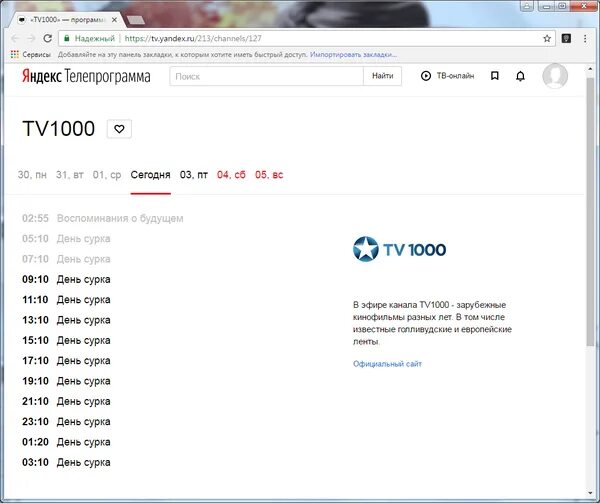Open 02:55 Воспоминания о будущем

(x=103, y=218)
